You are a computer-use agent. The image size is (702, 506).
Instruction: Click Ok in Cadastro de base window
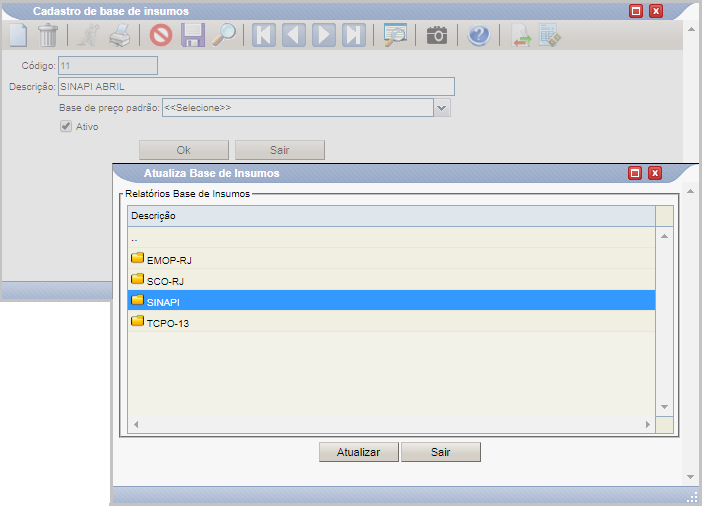pos(184,150)
